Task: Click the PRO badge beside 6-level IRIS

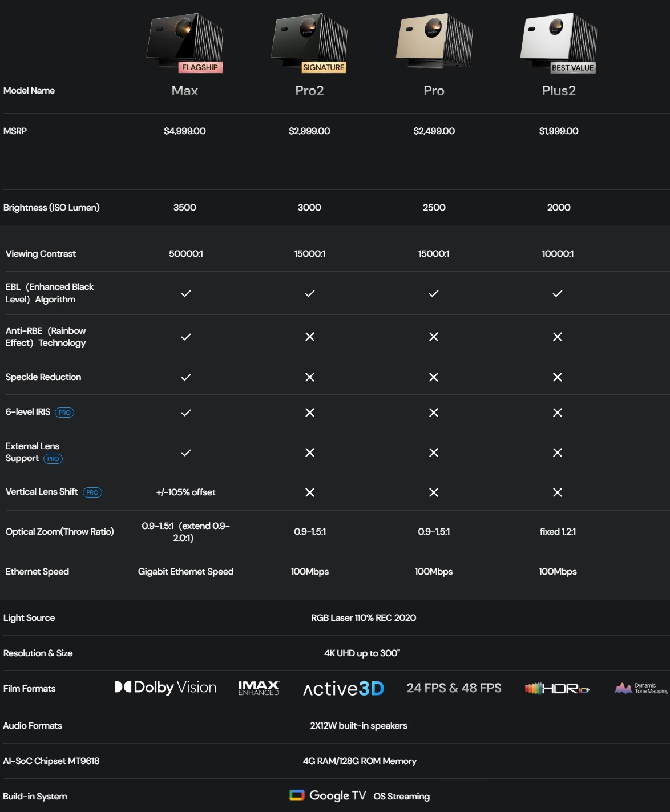Action: pos(64,413)
